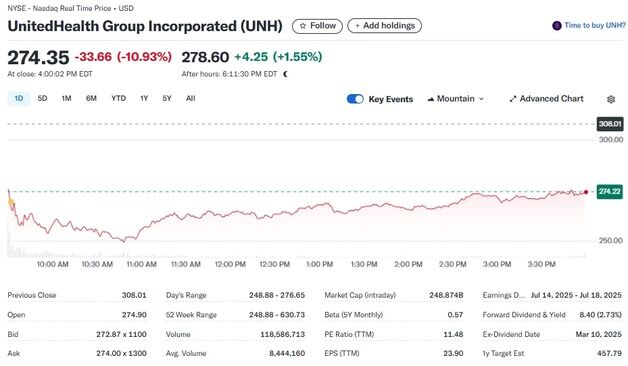
Task: Click the 274.22 current price marker label
Action: click(x=610, y=191)
